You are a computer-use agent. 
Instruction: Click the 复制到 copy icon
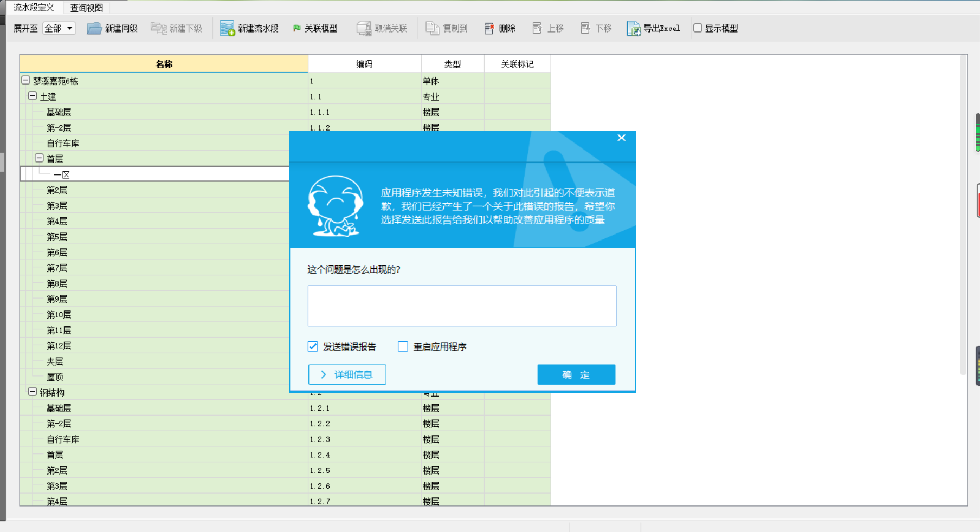432,28
